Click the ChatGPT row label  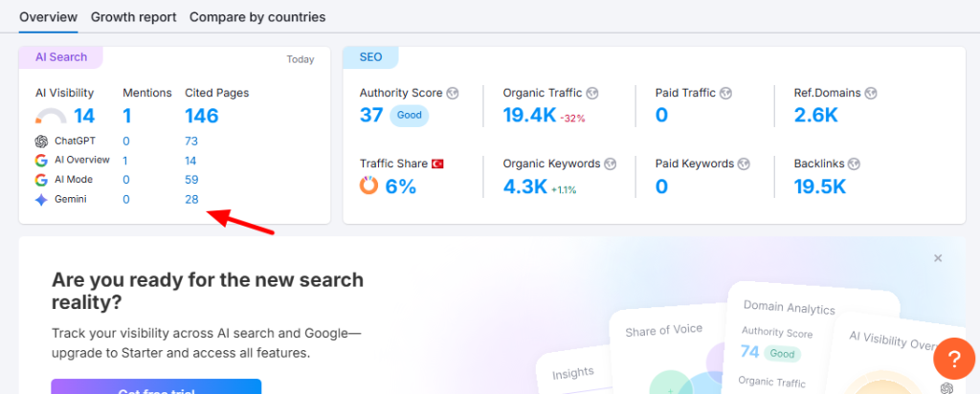(75, 142)
